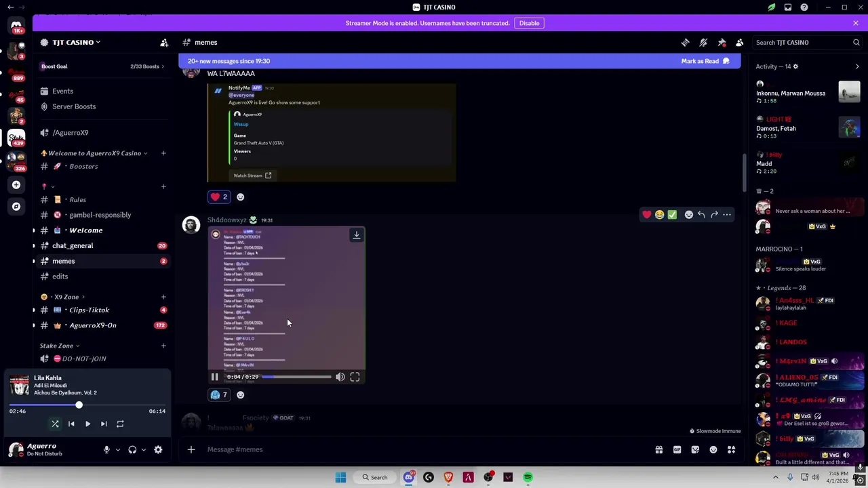This screenshot has height=488, width=868.
Task: Open more options for the message
Action: coord(727,215)
